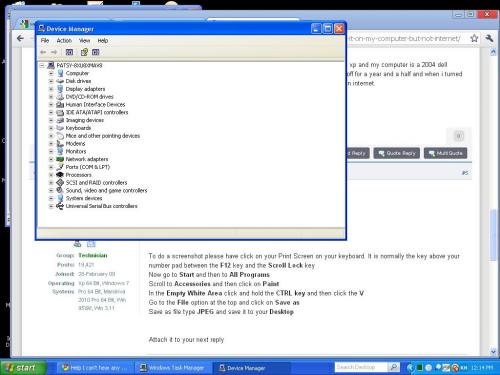
Task: Select the Keyboards tree label
Action: pyautogui.click(x=78, y=128)
